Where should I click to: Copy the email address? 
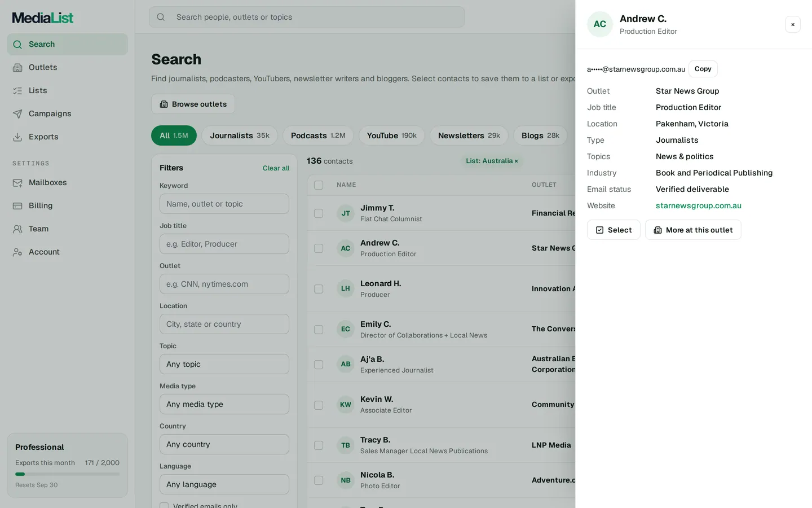tap(703, 69)
